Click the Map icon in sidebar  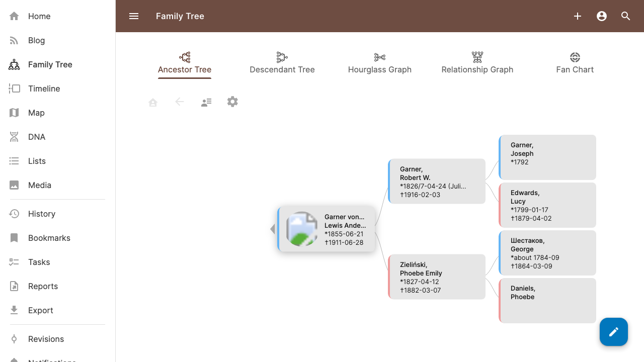[14, 113]
